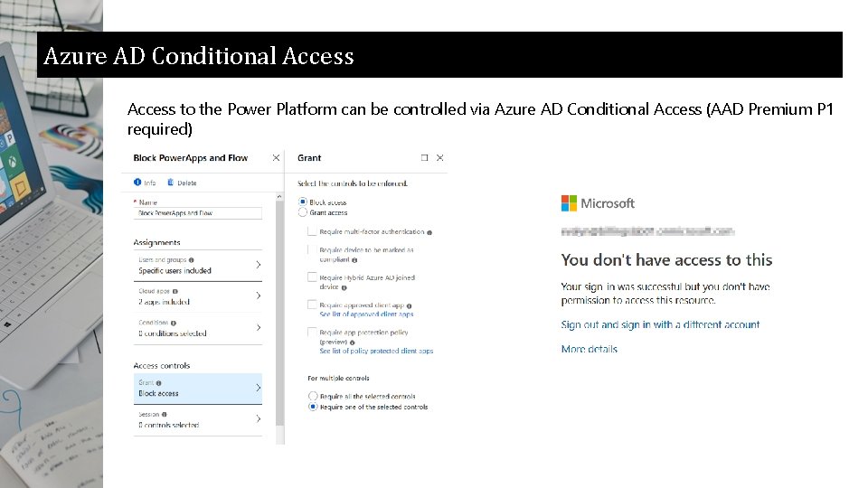Click the policy Name input field
The height and width of the screenshot is (488, 868).
tap(198, 213)
